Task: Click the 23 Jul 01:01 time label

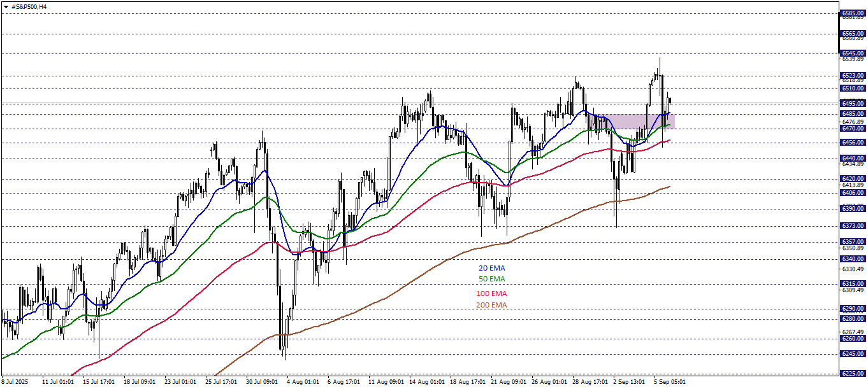Action: [180, 382]
